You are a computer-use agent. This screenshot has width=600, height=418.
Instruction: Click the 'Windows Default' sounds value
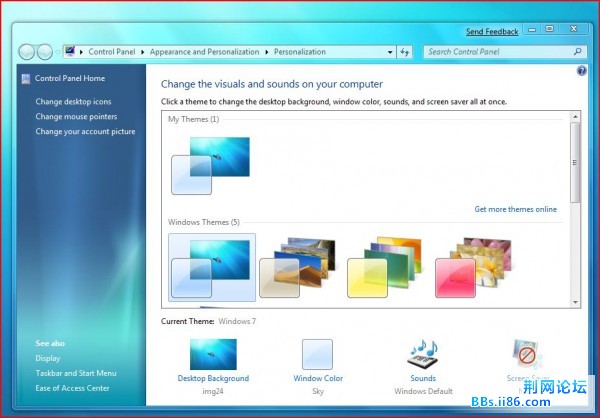[x=423, y=391]
